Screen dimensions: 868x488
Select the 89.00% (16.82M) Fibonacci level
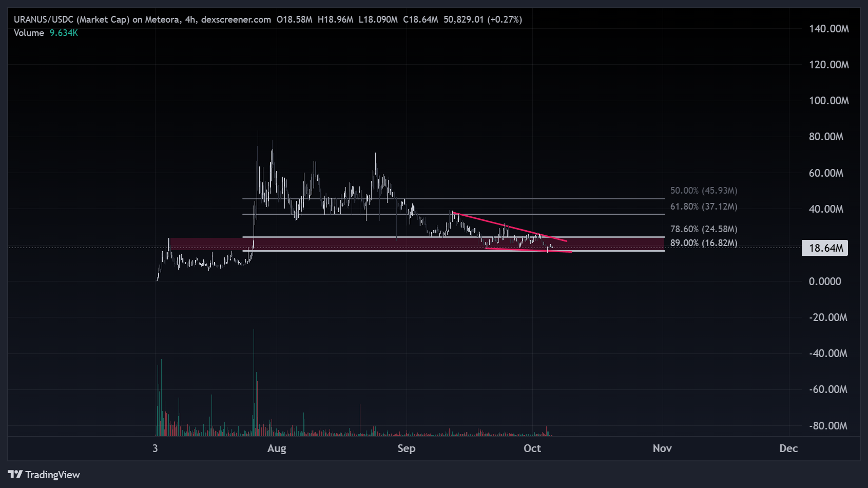(703, 243)
